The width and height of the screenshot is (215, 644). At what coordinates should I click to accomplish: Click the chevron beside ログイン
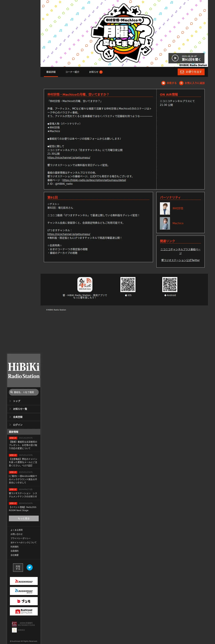10,425
